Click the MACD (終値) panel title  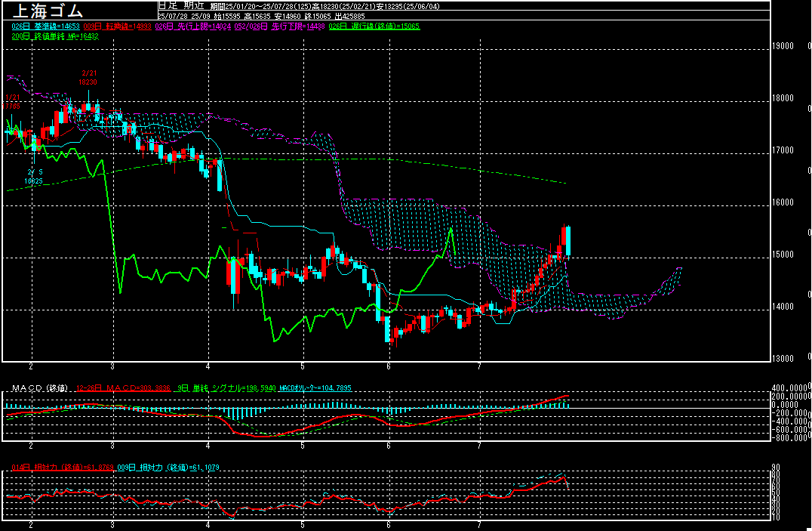click(x=40, y=388)
